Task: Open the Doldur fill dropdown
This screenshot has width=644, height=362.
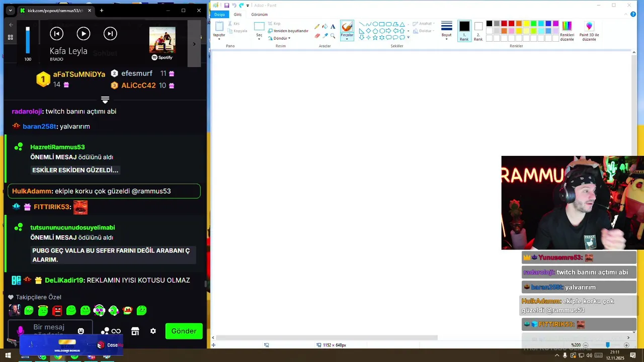Action: click(x=424, y=31)
